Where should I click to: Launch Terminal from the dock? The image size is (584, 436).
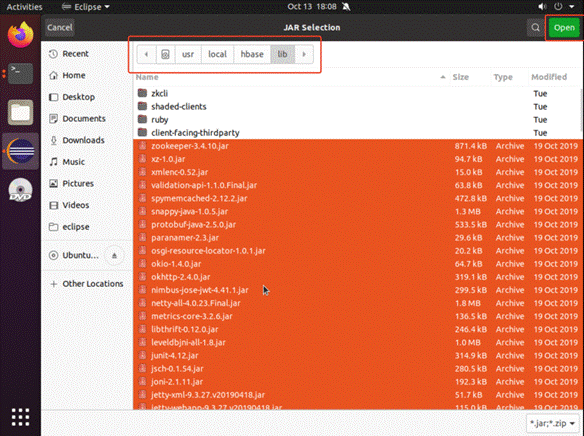coord(20,73)
